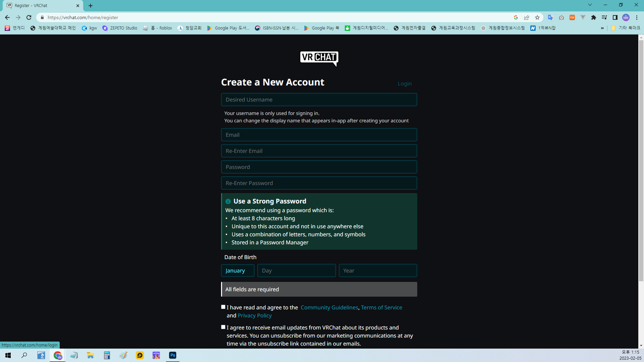Open the Terms of Service link
The height and width of the screenshot is (362, 644).
[381, 307]
